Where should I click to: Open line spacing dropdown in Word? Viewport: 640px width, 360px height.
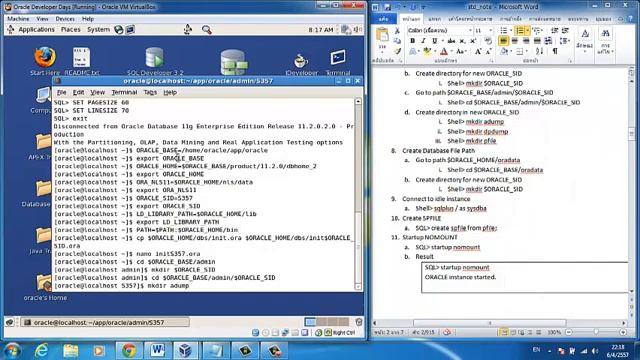point(565,41)
